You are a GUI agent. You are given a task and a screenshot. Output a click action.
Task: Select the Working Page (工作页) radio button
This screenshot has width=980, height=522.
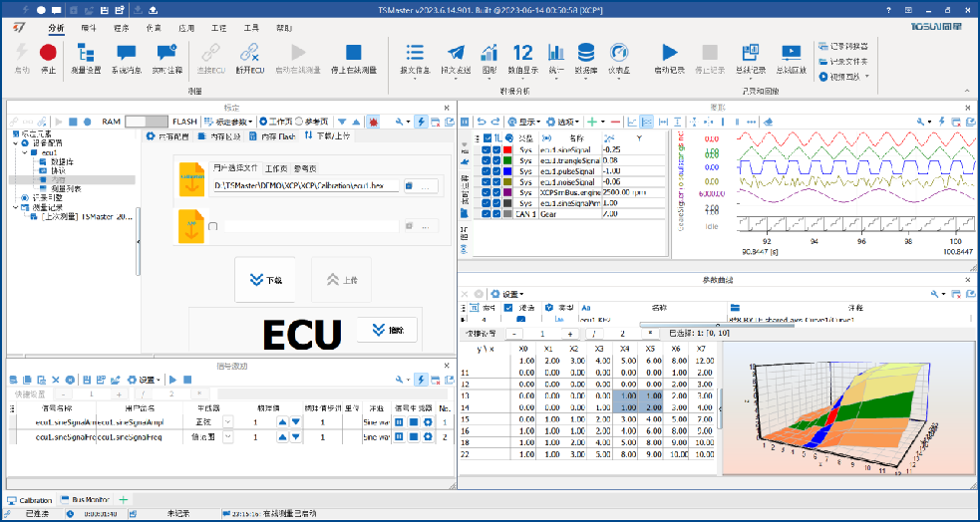263,122
